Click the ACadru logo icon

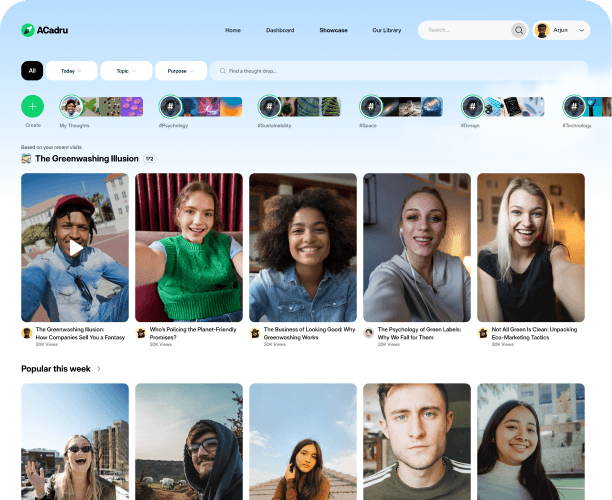[27, 30]
